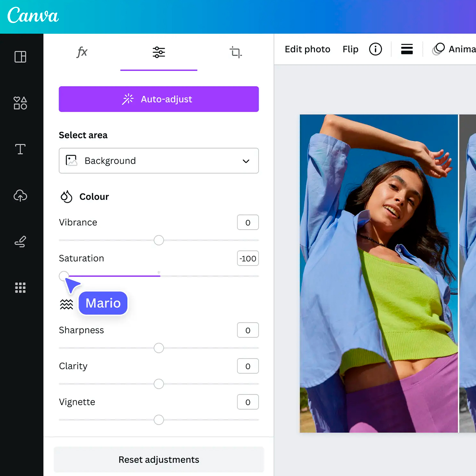Click the Select area heading text
This screenshot has height=476, width=476.
(83, 135)
